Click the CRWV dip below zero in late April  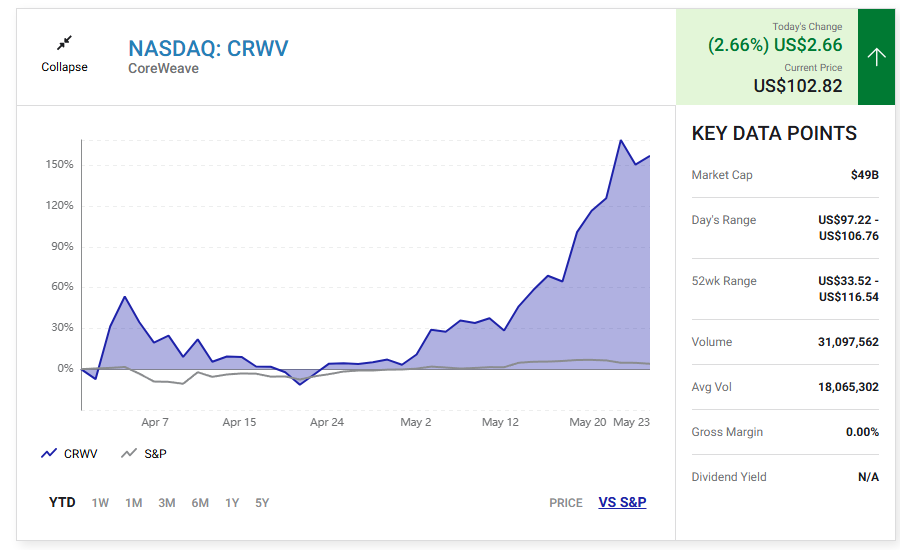click(300, 384)
